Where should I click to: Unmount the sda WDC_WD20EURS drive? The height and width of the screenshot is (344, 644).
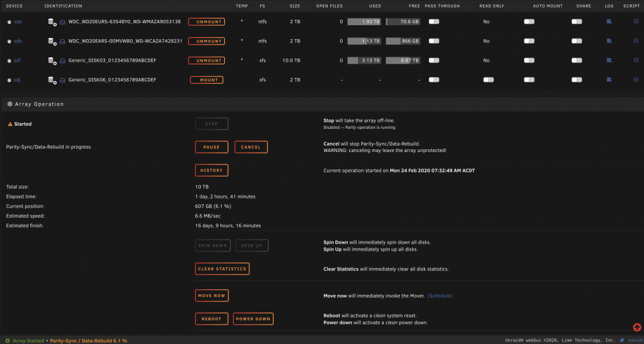pyautogui.click(x=207, y=22)
